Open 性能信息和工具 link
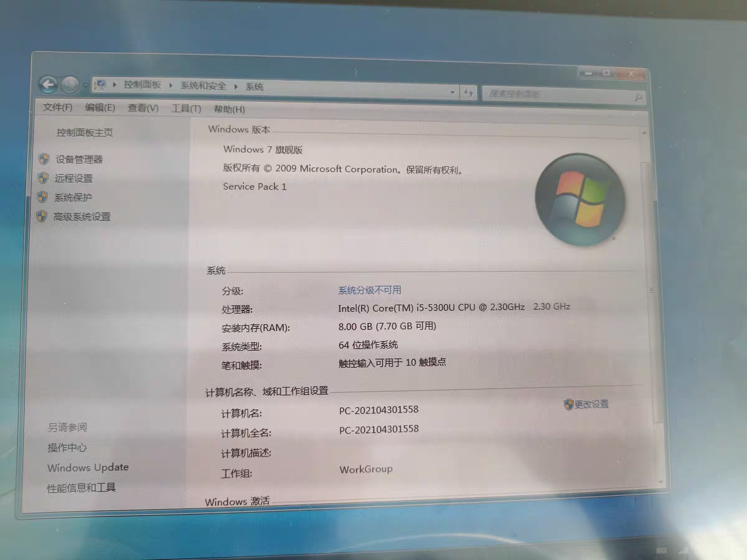747x560 pixels. point(82,488)
